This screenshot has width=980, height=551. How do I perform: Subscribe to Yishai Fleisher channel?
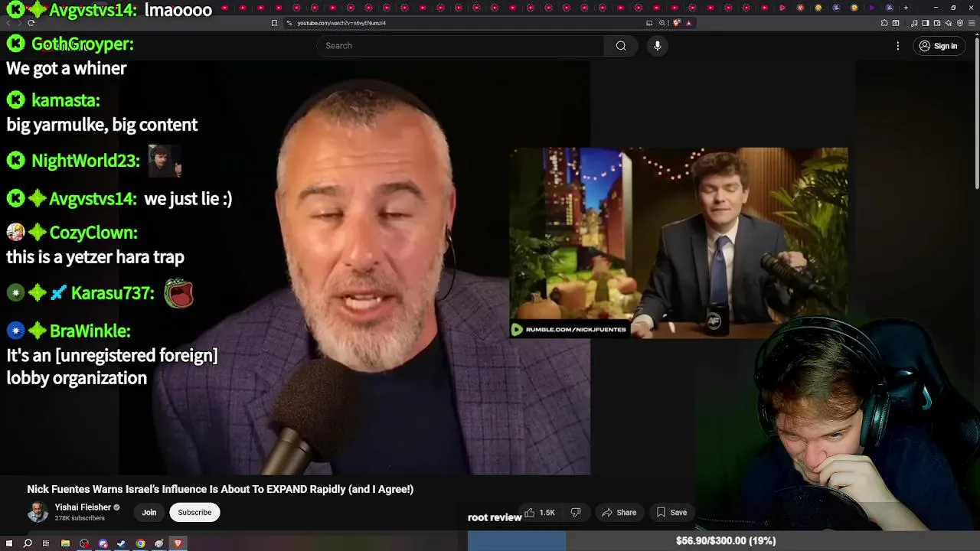(194, 513)
